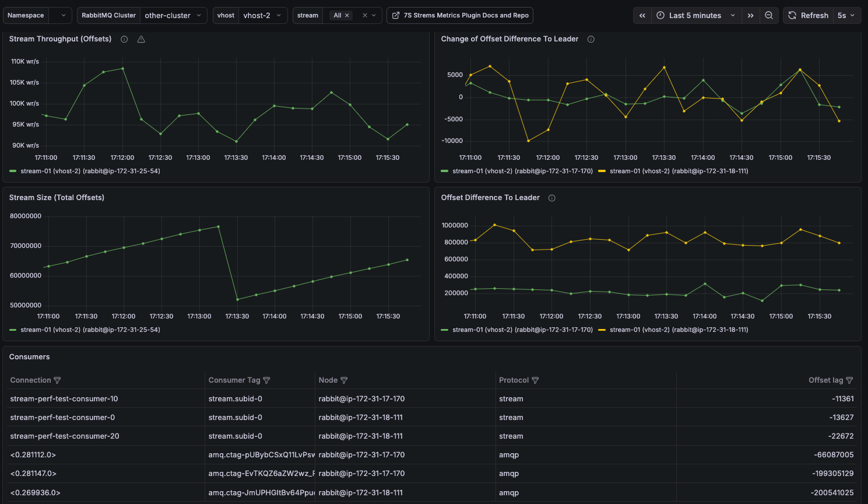This screenshot has width=868, height=504.
Task: Click info icon next to Offset Difference To Leader
Action: click(x=551, y=198)
